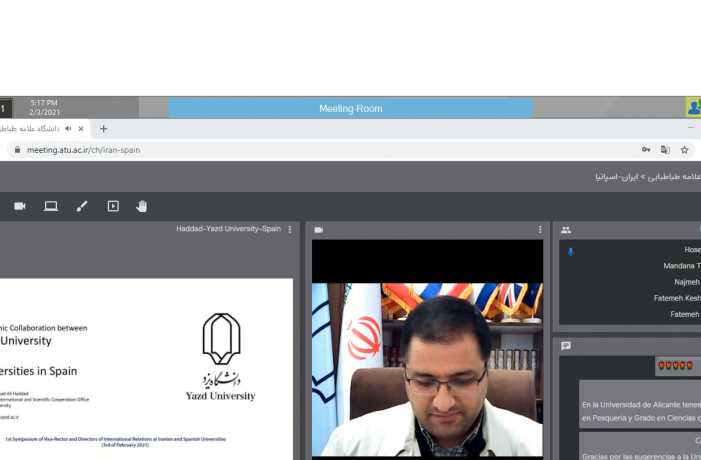Viewport: 701px width, 460px height.
Task: Toggle the blue microphone icon beside Hose
Action: (570, 252)
